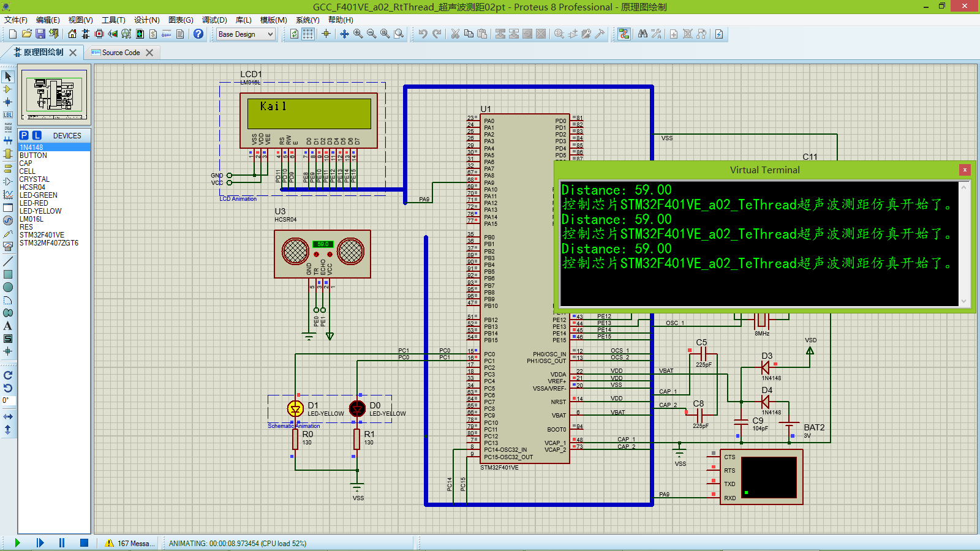
Task: Click the Search and Tag binoculars icon
Action: click(643, 34)
